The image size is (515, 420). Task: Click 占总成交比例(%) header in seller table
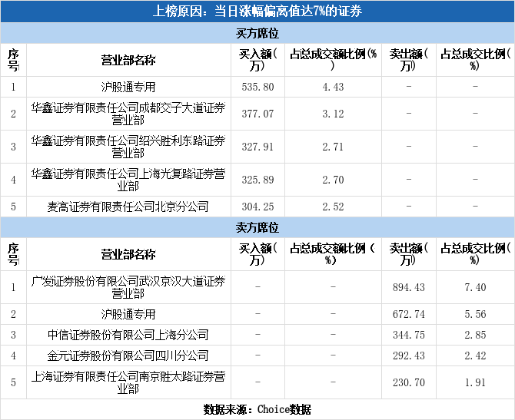475,254
